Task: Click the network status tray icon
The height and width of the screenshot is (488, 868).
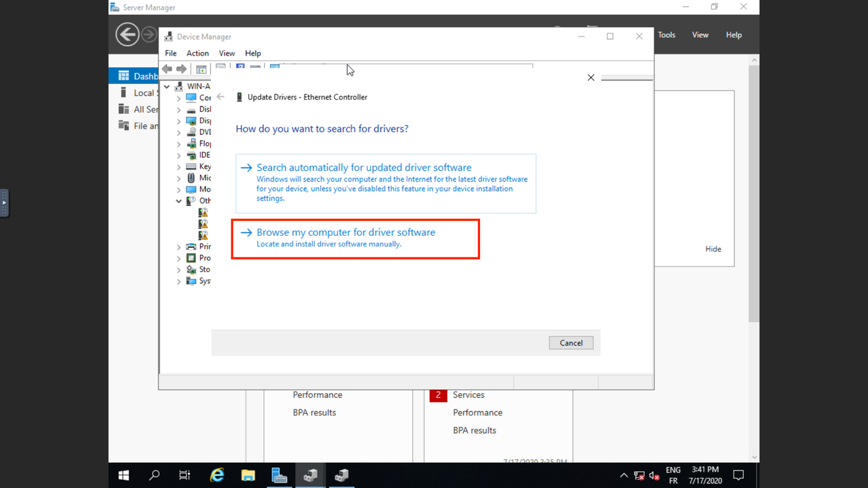Action: (x=639, y=476)
